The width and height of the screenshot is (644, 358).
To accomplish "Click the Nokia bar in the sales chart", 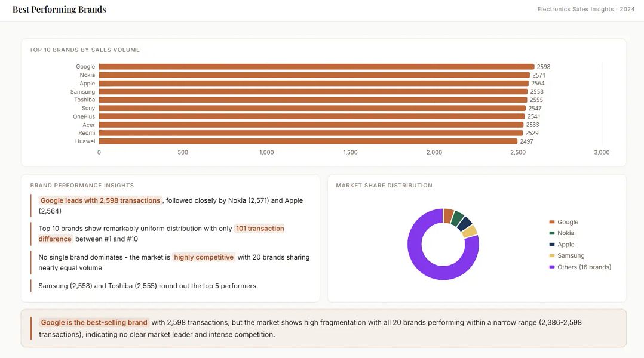I will (x=314, y=75).
